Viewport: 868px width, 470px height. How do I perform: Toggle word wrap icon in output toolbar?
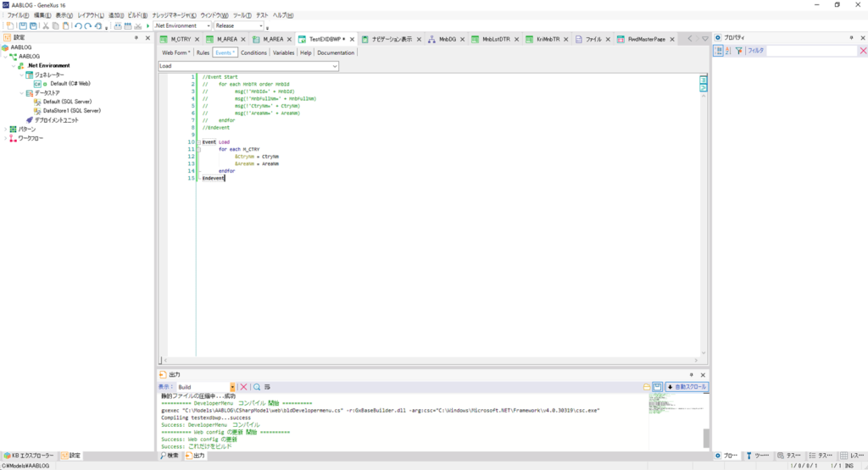point(267,387)
